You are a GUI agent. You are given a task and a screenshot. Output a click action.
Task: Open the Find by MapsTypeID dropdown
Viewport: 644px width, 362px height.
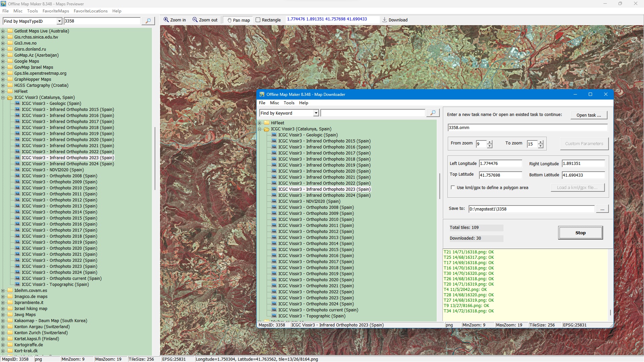click(59, 21)
